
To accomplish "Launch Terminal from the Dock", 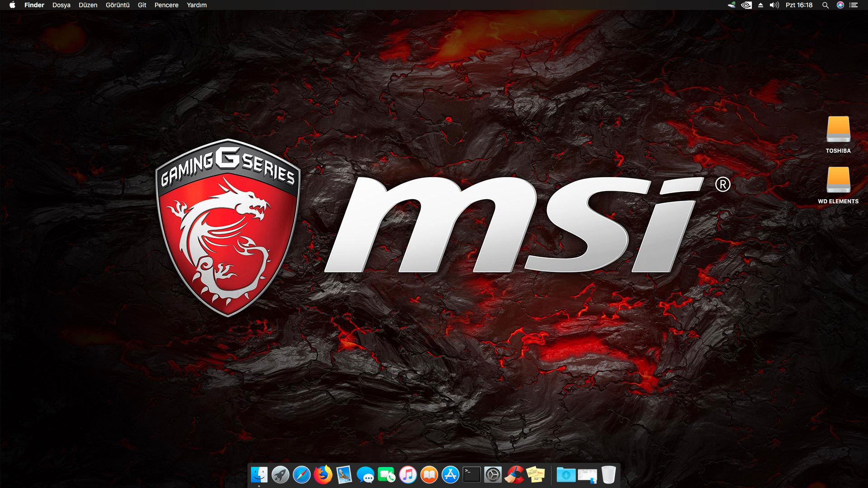I will click(472, 475).
